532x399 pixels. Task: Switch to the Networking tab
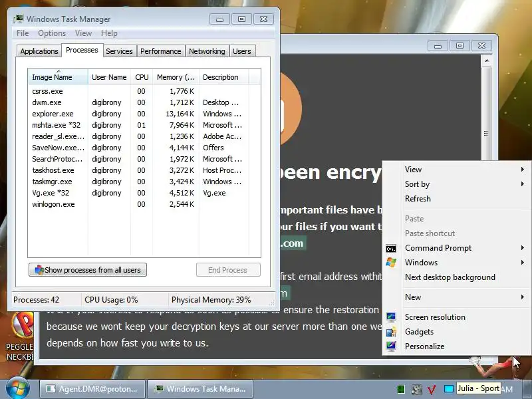click(207, 51)
